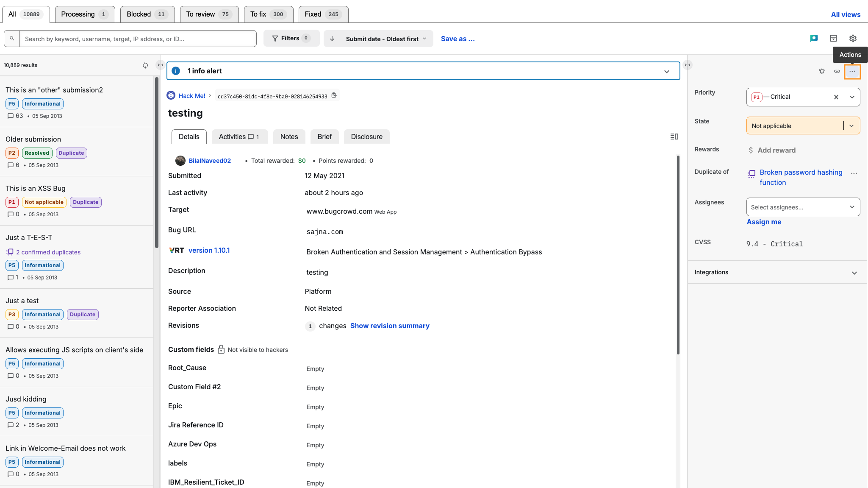This screenshot has height=488, width=868.
Task: Open the settings gear icon
Action: 853,39
